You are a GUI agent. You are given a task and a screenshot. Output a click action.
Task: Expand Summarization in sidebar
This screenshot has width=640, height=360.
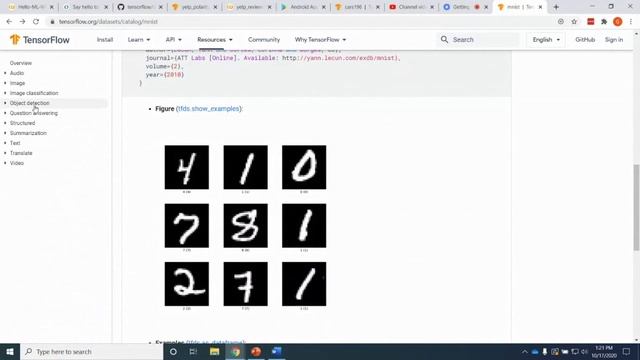pyautogui.click(x=28, y=133)
